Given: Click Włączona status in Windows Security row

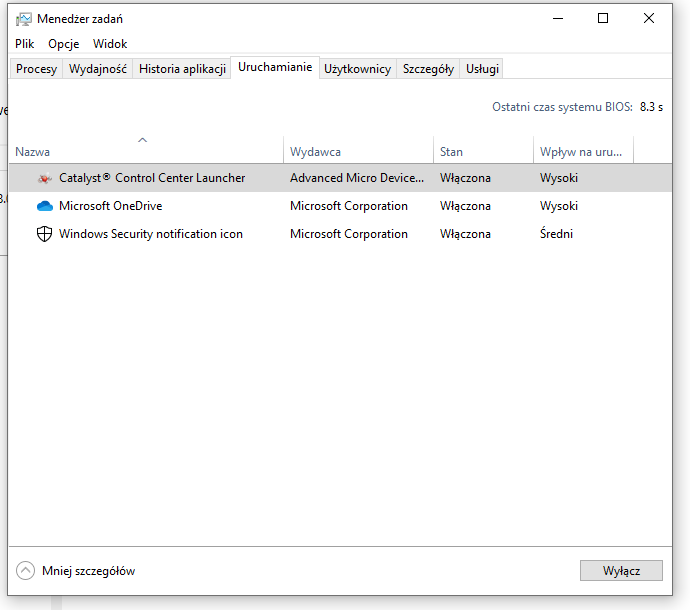Looking at the screenshot, I should pos(465,234).
